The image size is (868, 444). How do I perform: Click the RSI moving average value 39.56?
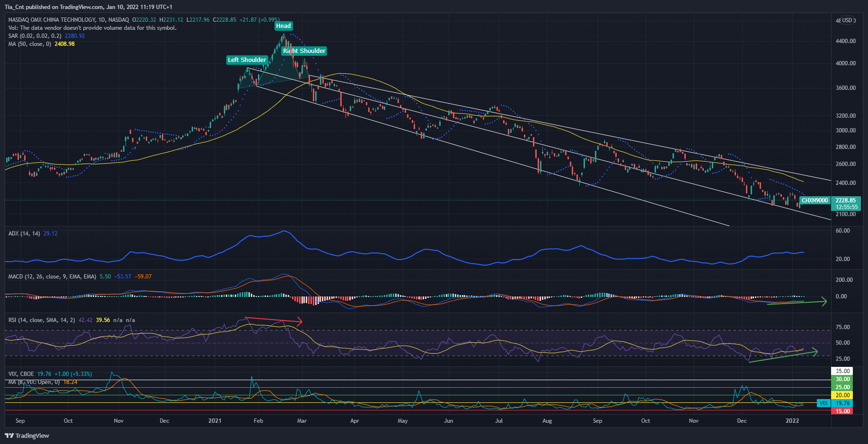point(103,320)
